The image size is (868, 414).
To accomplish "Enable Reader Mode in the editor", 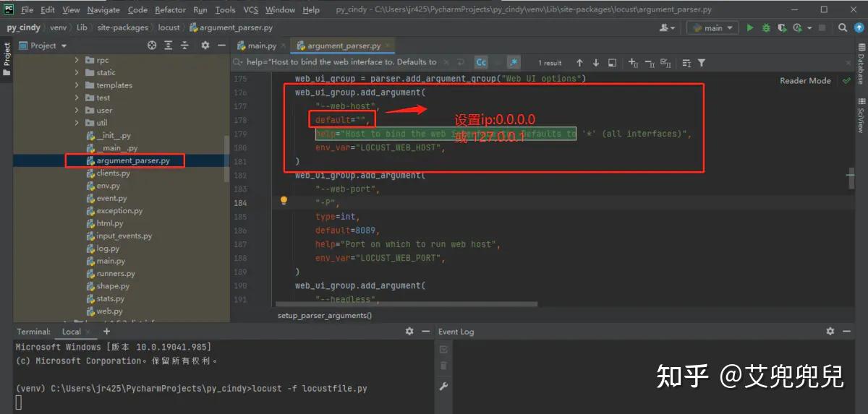I will pos(805,81).
